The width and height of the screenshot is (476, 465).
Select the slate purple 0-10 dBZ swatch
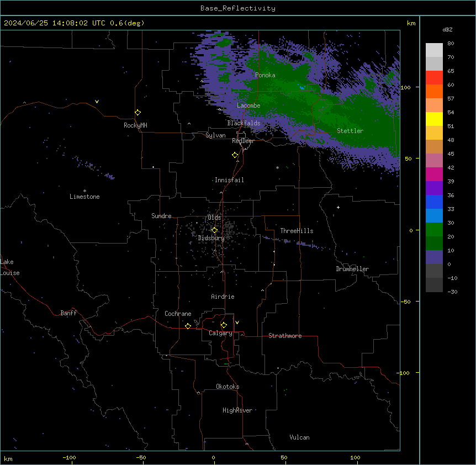pos(434,257)
